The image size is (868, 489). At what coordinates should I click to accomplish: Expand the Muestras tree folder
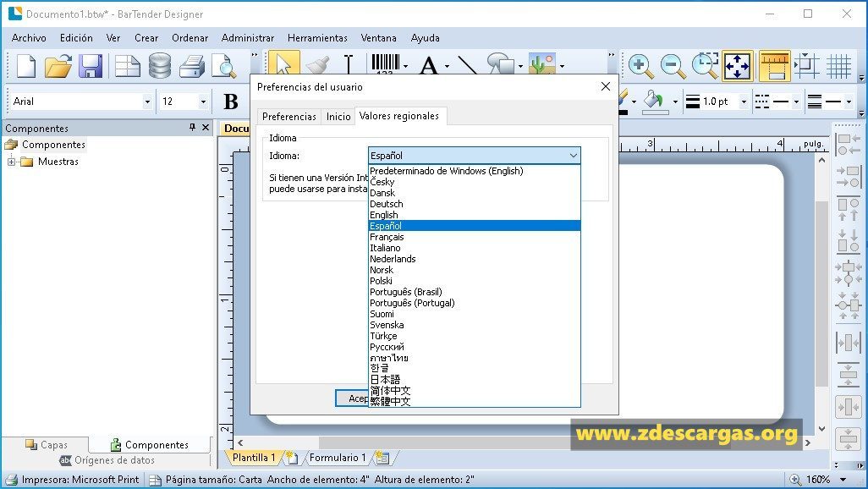coord(11,162)
